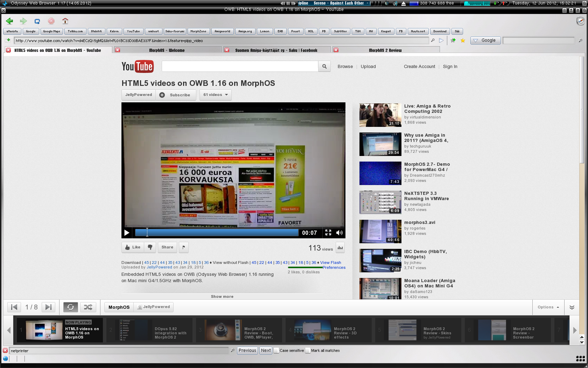The height and width of the screenshot is (368, 588).
Task: Switch to MorphOS 2 Review tab
Action: tap(385, 50)
